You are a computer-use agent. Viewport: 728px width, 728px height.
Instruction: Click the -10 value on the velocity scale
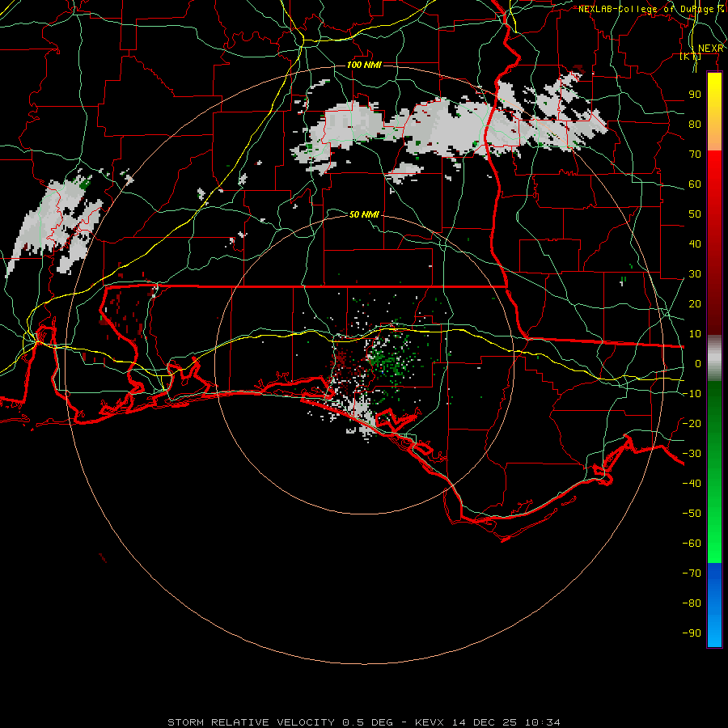click(x=692, y=394)
